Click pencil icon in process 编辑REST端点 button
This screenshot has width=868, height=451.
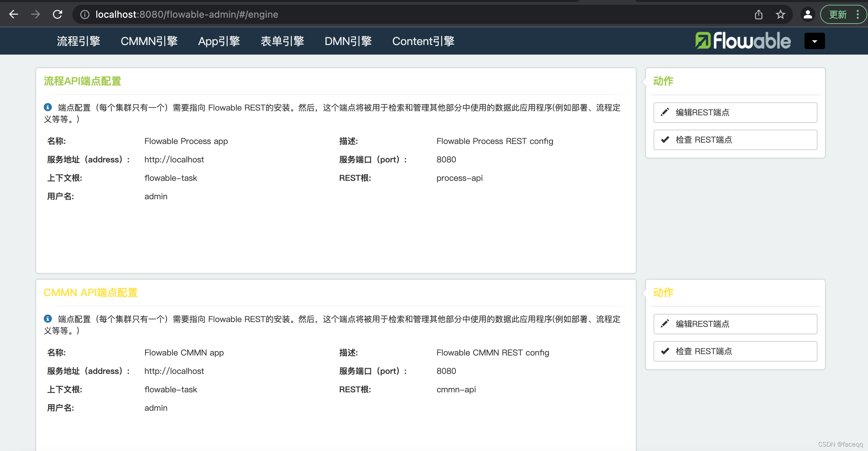click(665, 112)
